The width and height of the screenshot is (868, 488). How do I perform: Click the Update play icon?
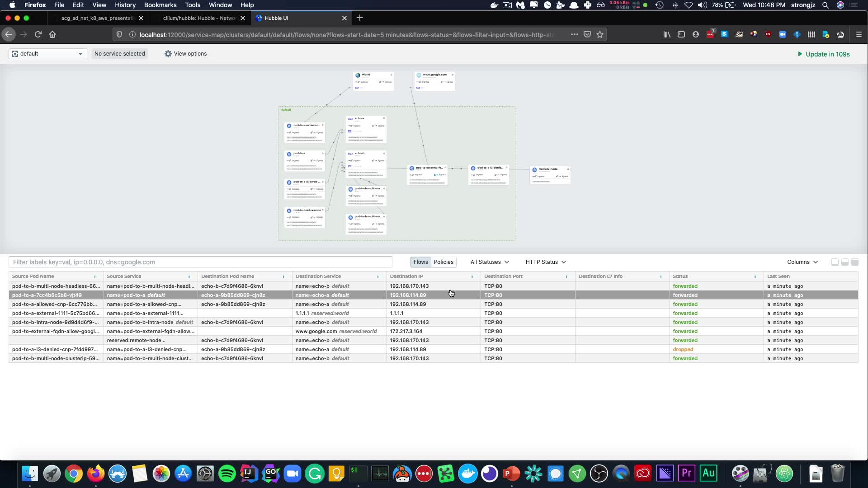[800, 54]
